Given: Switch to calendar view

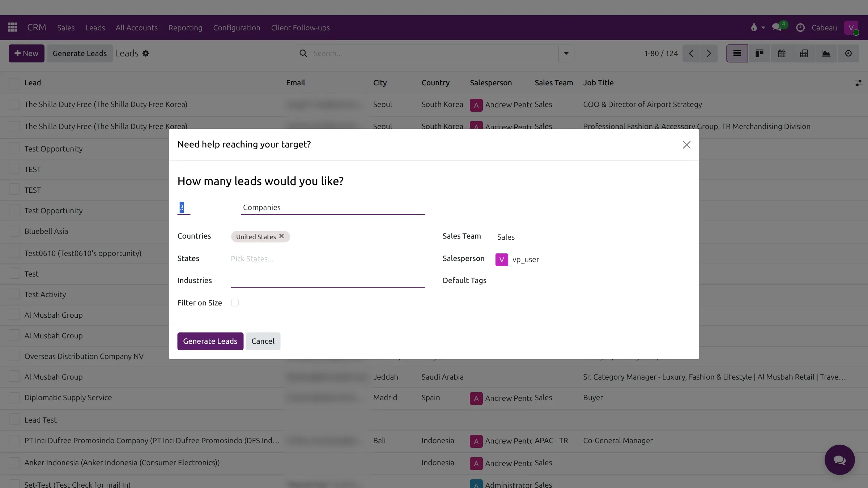Looking at the screenshot, I should pos(782,53).
